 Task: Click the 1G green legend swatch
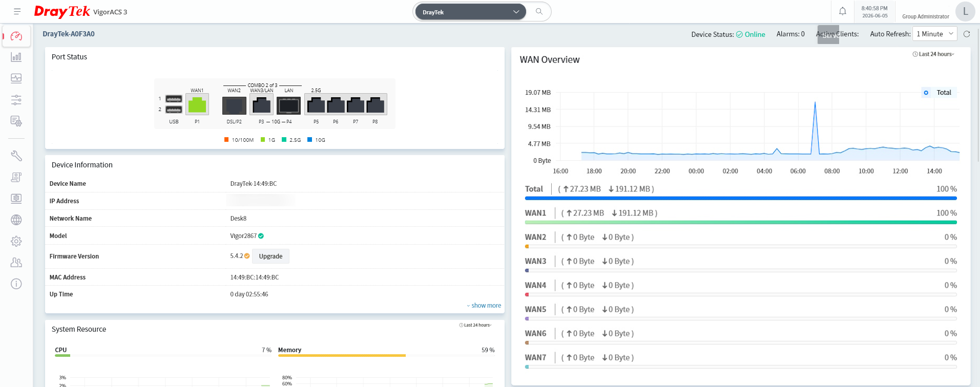tap(263, 139)
